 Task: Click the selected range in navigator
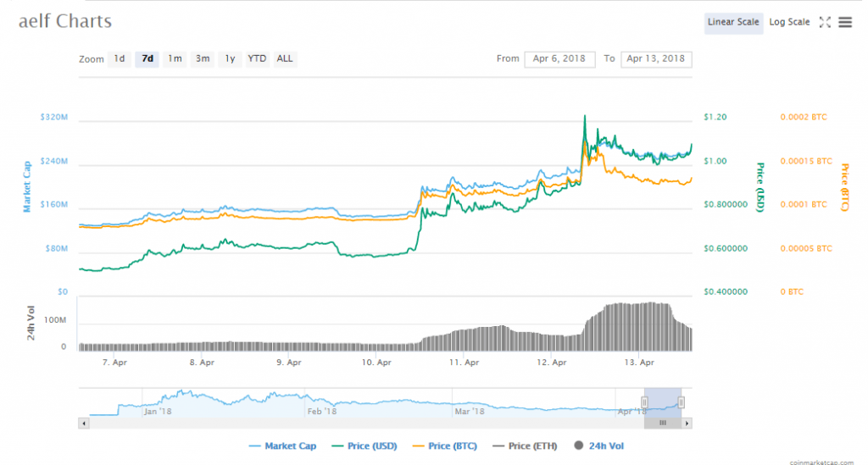click(663, 402)
